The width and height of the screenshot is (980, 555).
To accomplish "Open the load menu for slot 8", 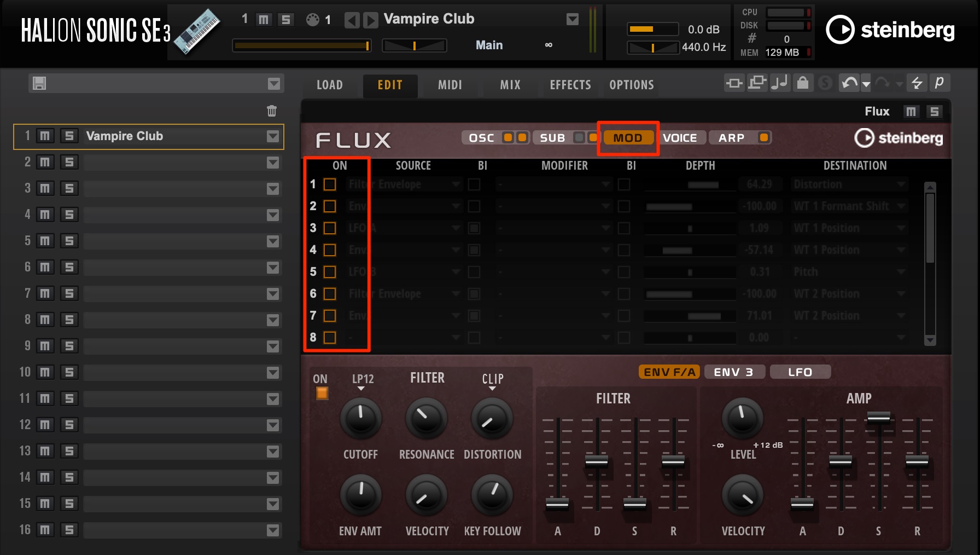I will coord(273,320).
